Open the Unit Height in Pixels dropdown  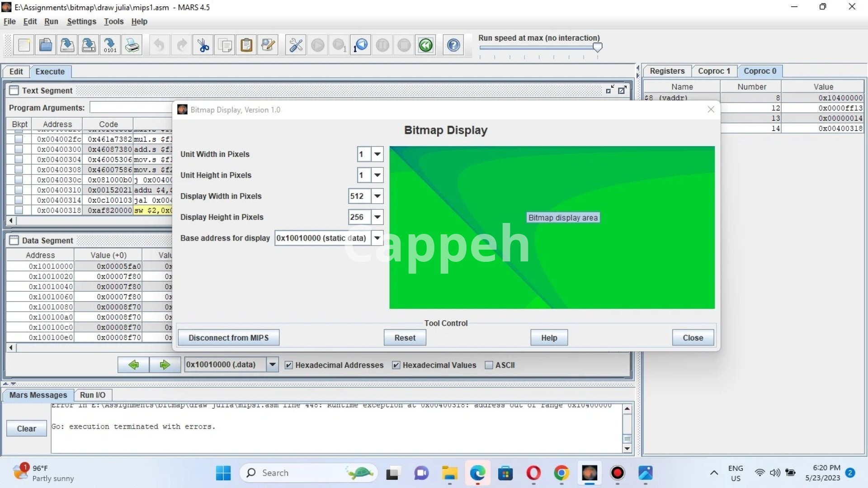point(377,175)
